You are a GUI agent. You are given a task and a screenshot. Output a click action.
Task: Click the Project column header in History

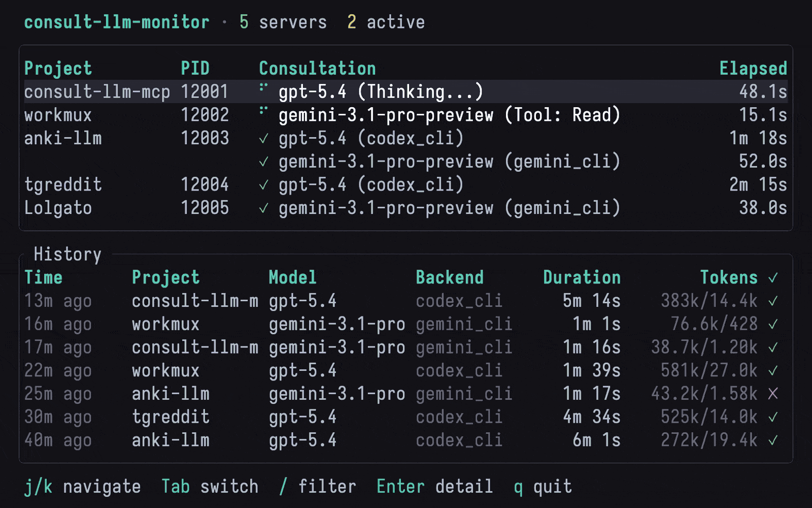tap(165, 278)
